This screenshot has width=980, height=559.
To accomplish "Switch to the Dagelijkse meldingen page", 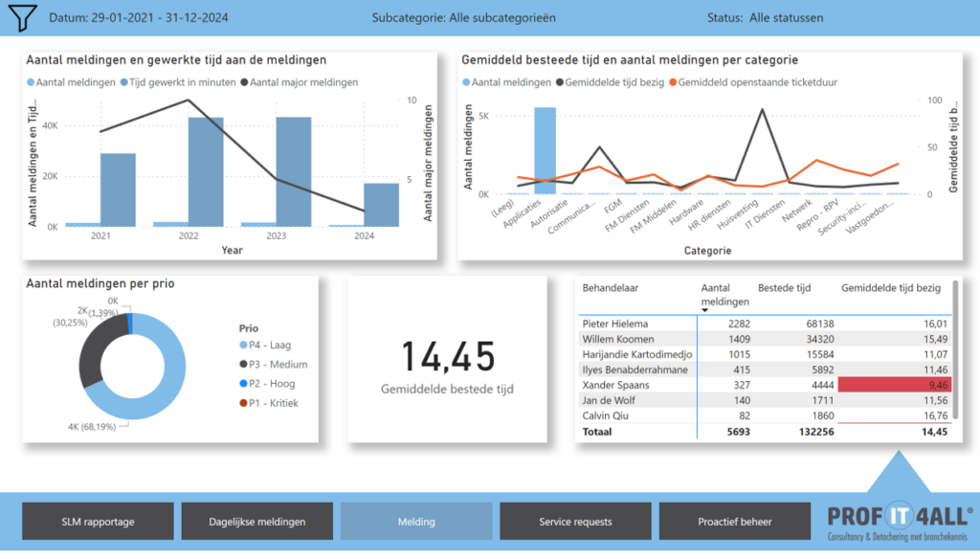I will pos(257,522).
